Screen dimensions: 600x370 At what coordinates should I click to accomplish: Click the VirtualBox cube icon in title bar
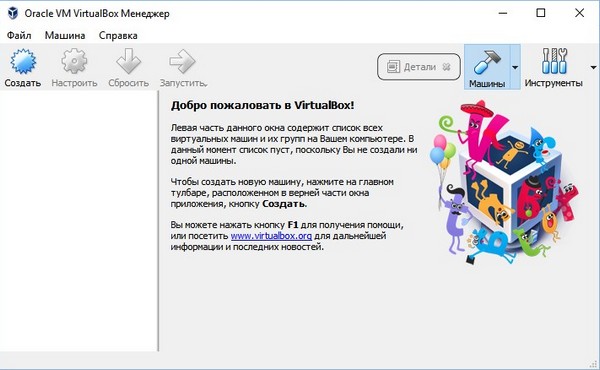13,13
